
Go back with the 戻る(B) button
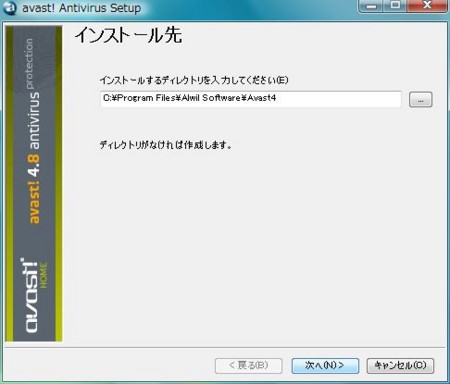[x=249, y=366]
